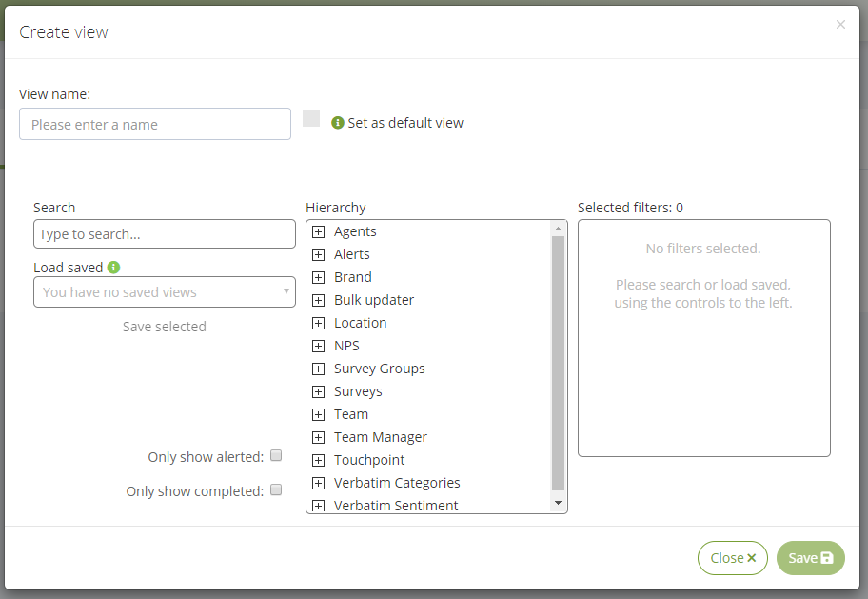This screenshot has width=868, height=599.
Task: Click the green info icon next to Load saved
Action: [x=113, y=268]
